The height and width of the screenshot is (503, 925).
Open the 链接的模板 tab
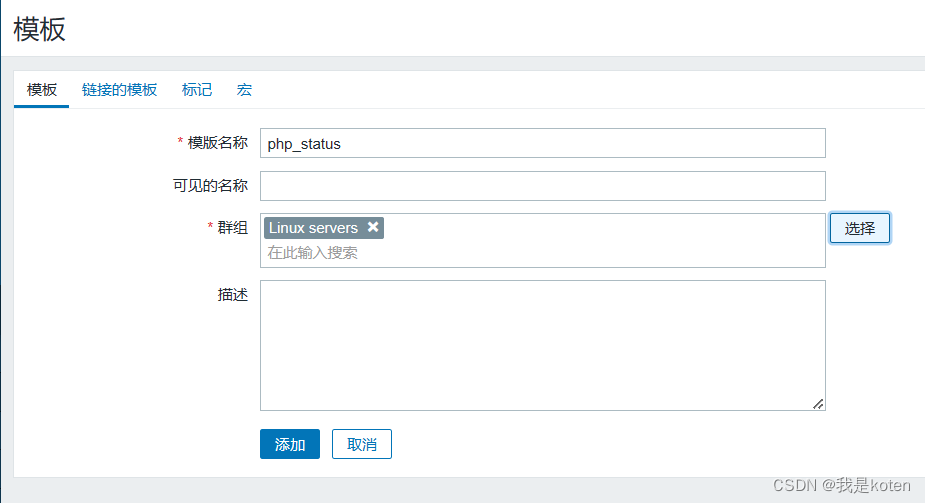pos(119,89)
